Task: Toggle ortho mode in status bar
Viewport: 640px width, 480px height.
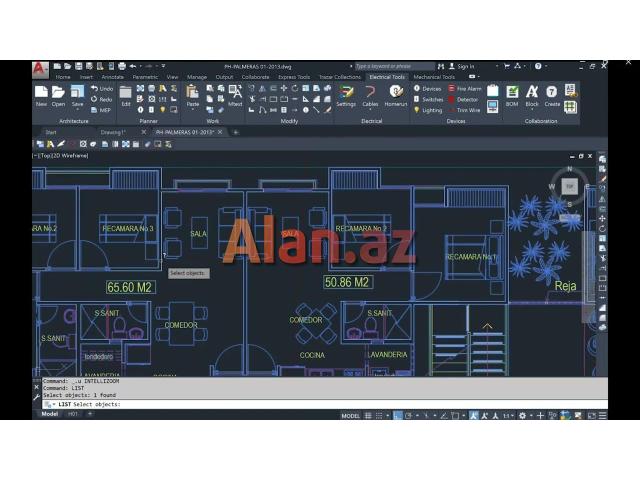Action: pyautogui.click(x=397, y=416)
